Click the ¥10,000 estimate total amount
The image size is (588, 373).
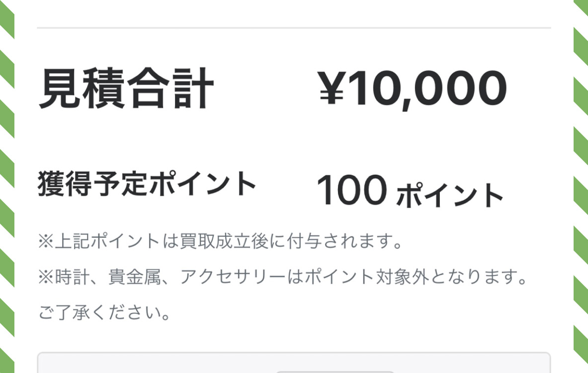pos(413,90)
